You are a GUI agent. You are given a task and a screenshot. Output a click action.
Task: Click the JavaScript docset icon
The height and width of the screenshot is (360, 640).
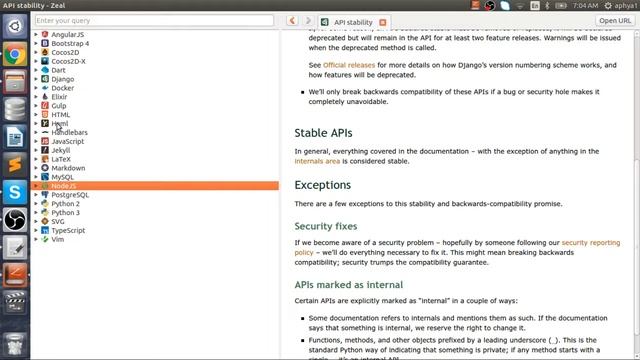[45, 141]
